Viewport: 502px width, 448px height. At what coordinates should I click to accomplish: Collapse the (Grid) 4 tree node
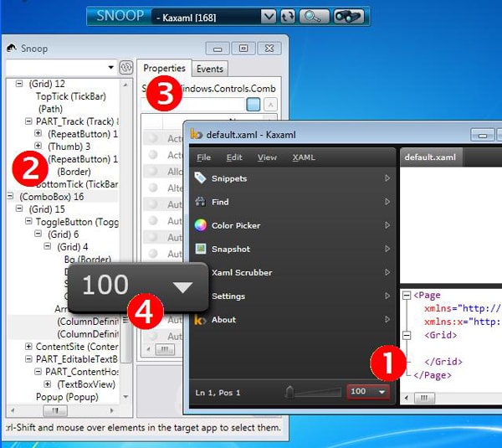(47, 246)
